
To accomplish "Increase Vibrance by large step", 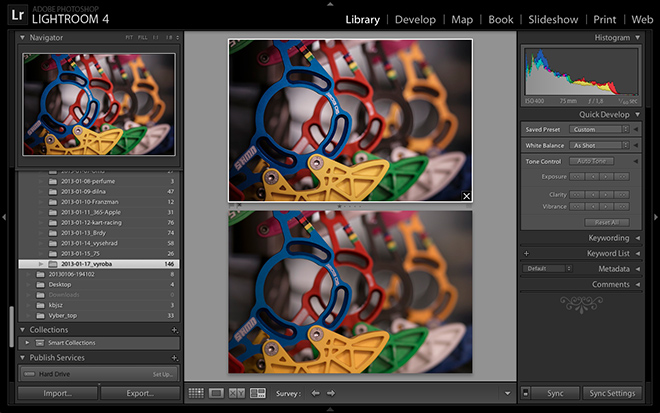I will 622,207.
